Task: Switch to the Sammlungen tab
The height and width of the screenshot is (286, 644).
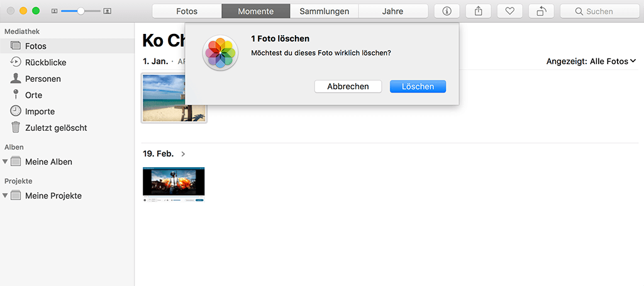Action: click(x=325, y=11)
